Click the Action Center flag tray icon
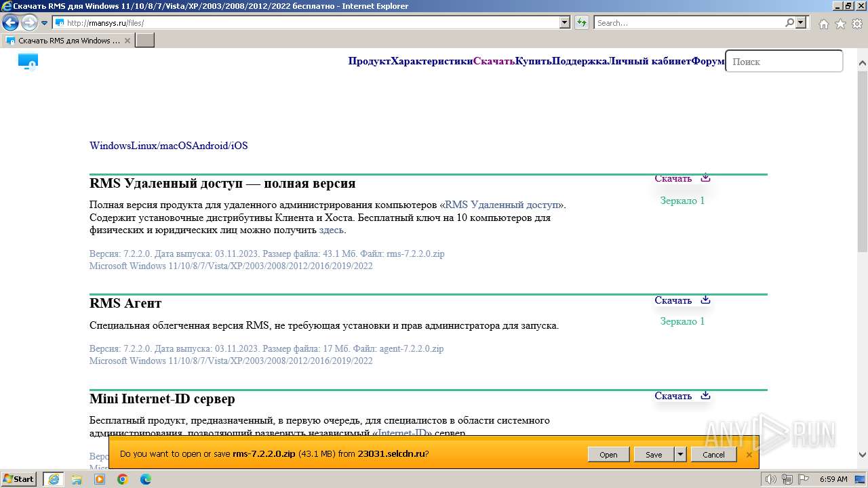Image resolution: width=868 pixels, height=488 pixels. (804, 479)
